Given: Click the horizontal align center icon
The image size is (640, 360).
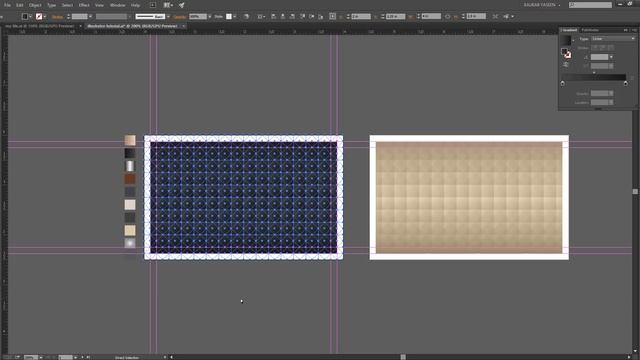Looking at the screenshot, I should [282, 16].
